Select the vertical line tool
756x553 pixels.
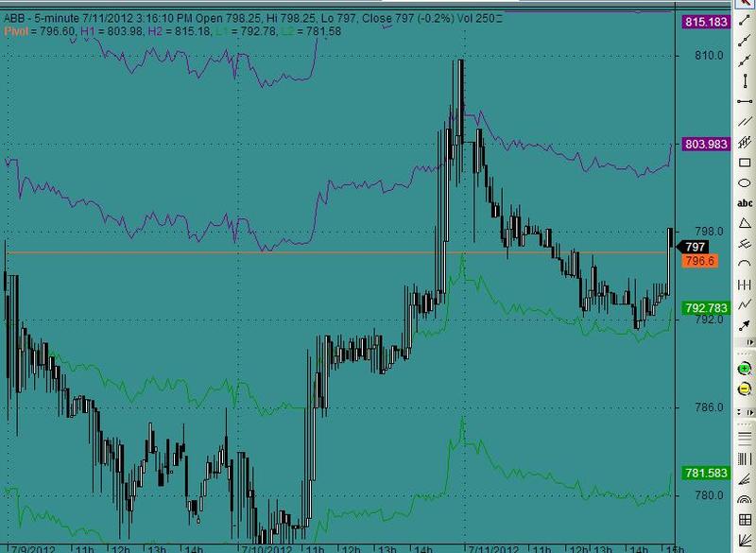coord(745,81)
